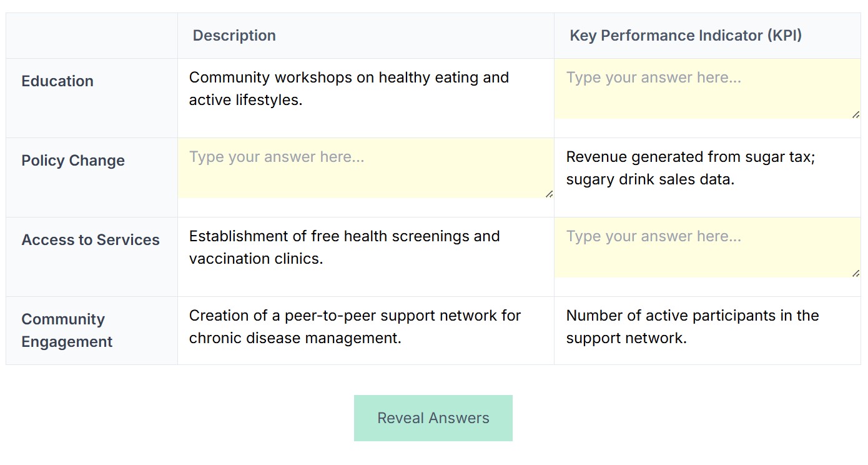Grab the Policy Change textarea resize handle
This screenshot has height=465, width=868.
tap(549, 194)
